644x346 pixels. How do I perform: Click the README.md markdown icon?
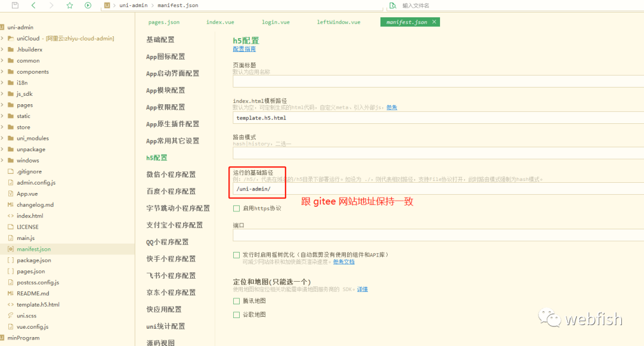pos(11,293)
